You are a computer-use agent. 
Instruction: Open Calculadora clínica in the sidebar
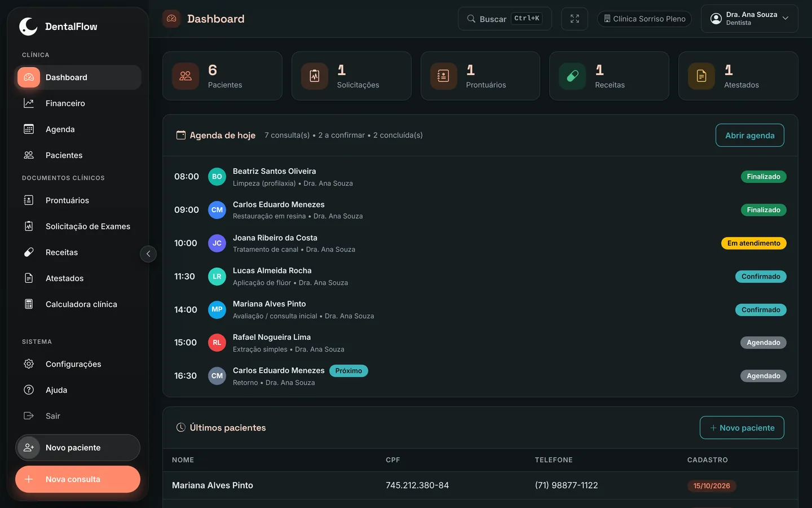[x=78, y=304]
